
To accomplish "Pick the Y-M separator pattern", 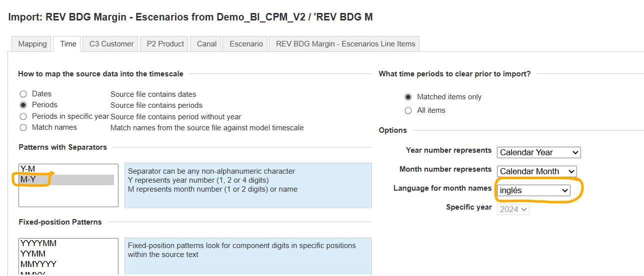I will (28, 169).
